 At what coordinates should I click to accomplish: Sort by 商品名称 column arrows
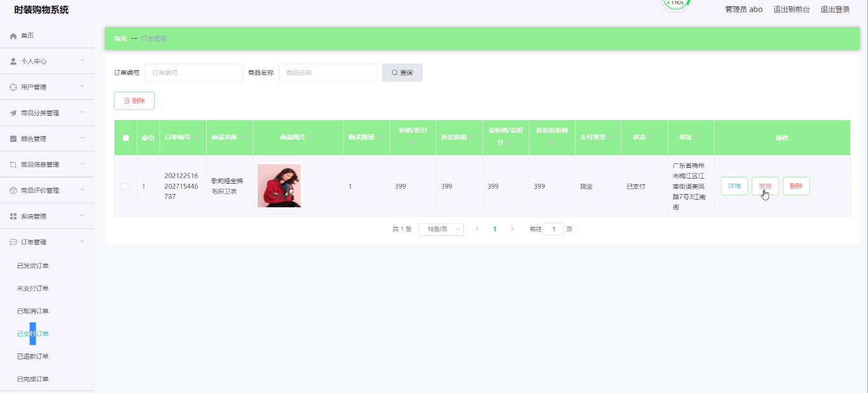243,137
